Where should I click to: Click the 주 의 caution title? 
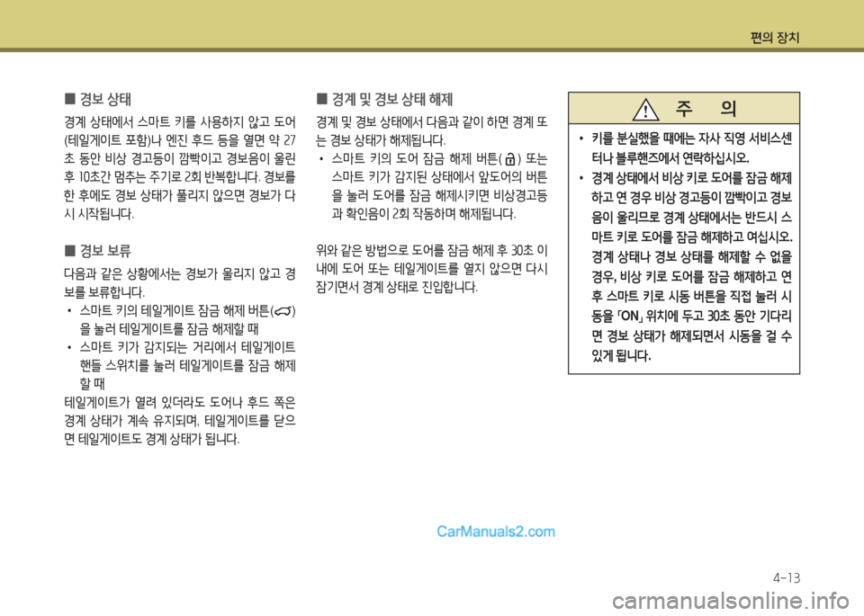[x=706, y=109]
